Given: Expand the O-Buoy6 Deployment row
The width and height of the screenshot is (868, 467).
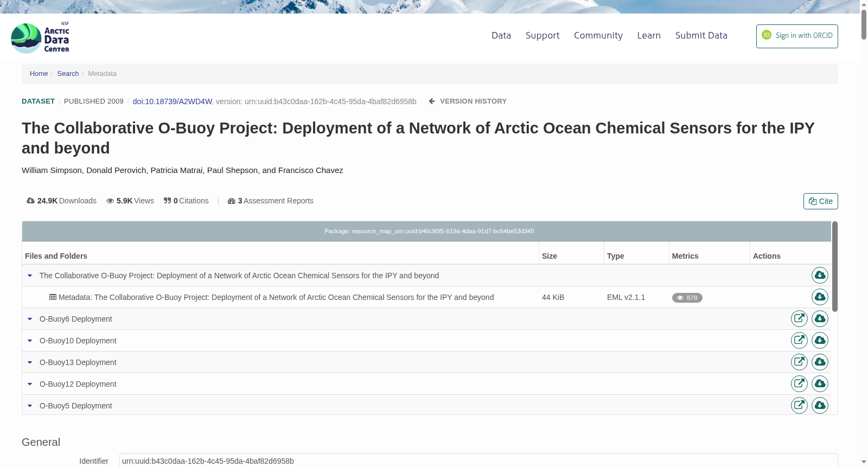Looking at the screenshot, I should [x=30, y=319].
